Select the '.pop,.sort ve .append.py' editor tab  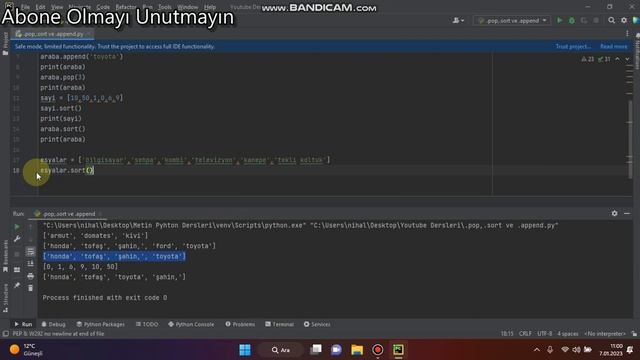pos(53,34)
